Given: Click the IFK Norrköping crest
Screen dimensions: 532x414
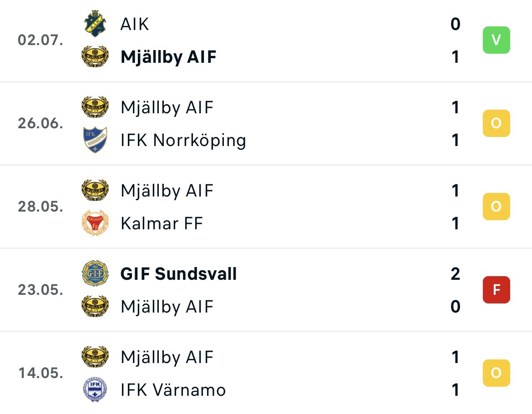Looking at the screenshot, I should coord(95,140).
